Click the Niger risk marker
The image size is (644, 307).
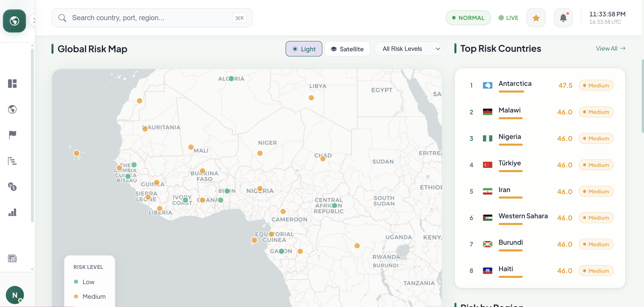[x=260, y=153]
